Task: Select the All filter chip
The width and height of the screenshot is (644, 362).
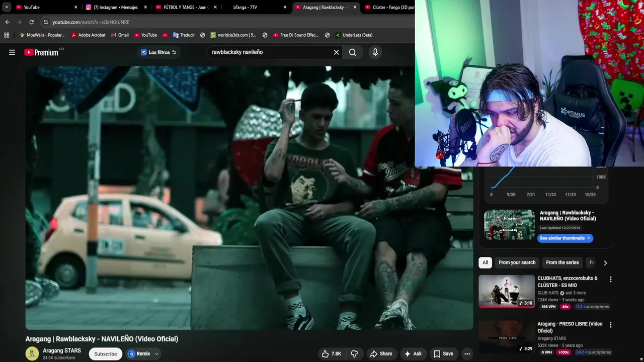Action: tap(485, 262)
